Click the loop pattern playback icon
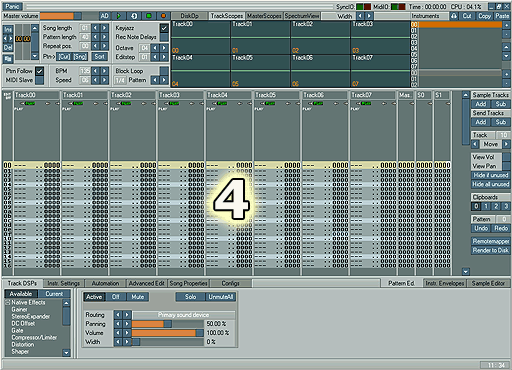This screenshot has width=512, height=370. point(134,16)
